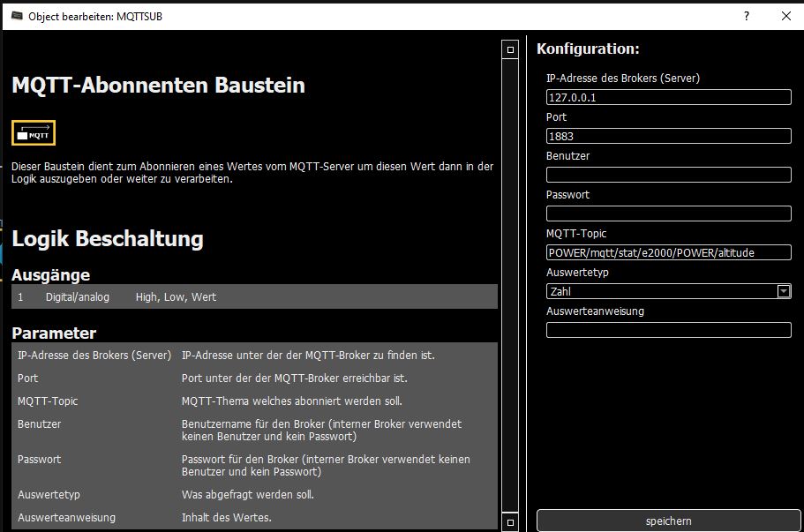Screen dimensions: 804x532
Task: Click the application icon in the title bar
Action: click(15, 16)
